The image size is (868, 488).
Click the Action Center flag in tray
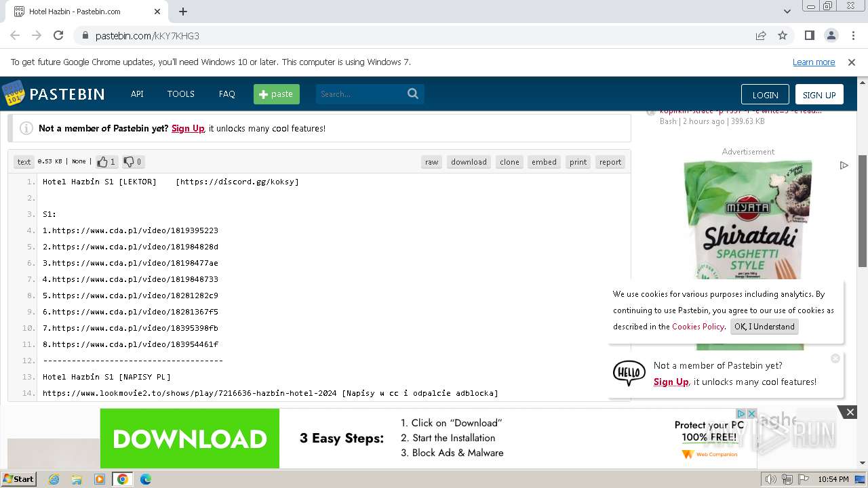[804, 479]
